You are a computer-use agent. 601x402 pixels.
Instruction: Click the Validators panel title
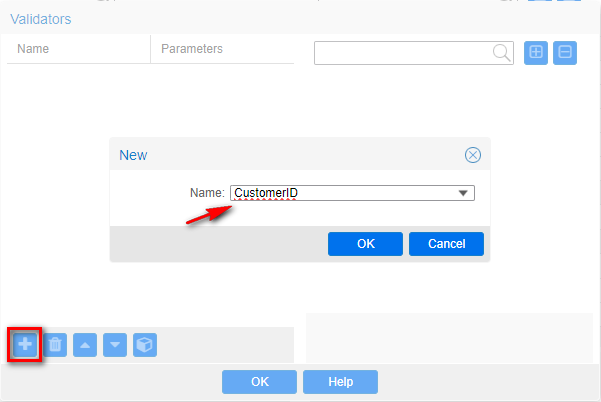click(40, 18)
